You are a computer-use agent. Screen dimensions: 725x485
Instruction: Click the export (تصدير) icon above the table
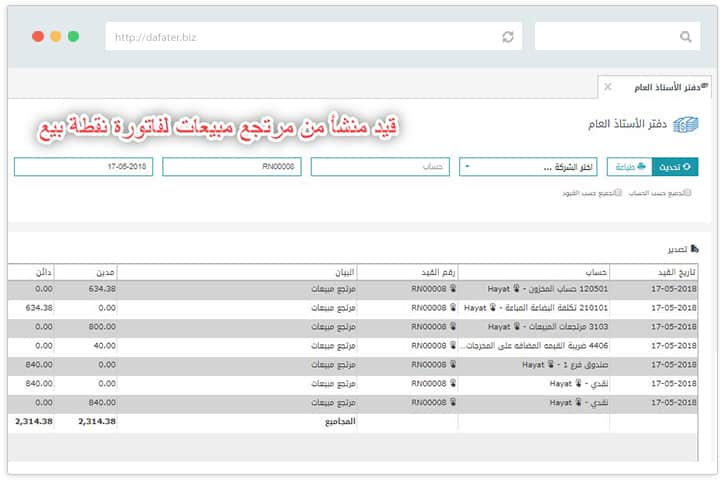pyautogui.click(x=695, y=248)
